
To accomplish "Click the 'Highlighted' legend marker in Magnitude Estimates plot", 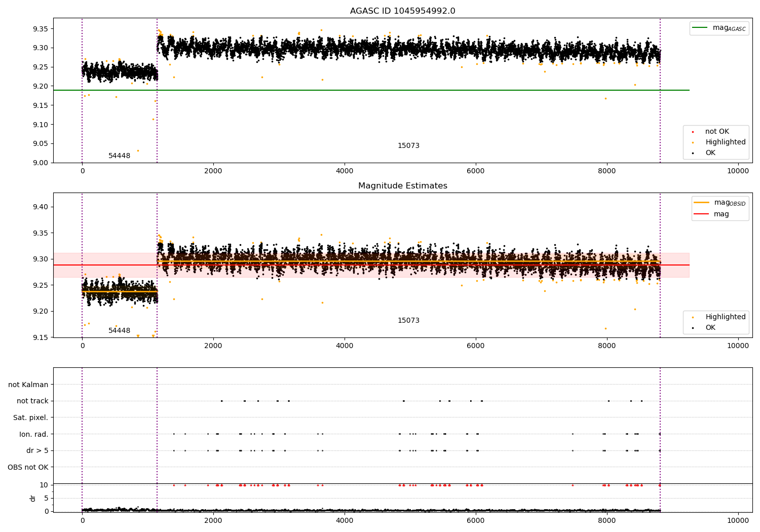I will tap(693, 317).
